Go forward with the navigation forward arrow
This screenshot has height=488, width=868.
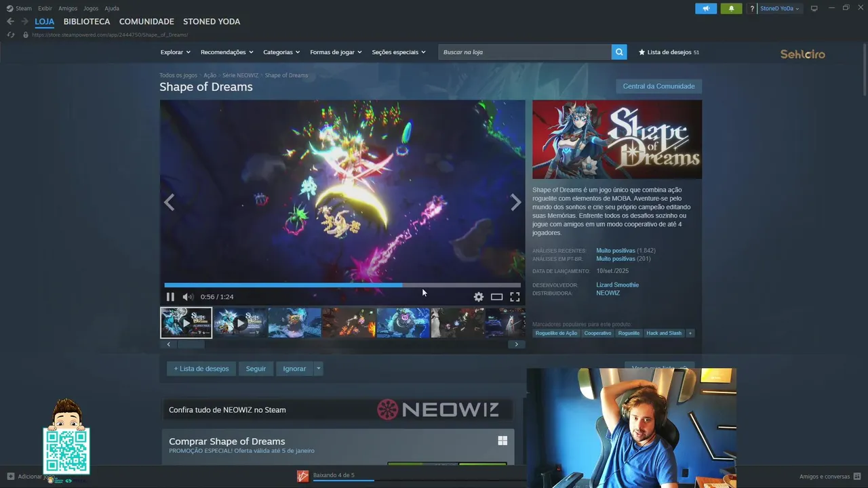point(25,22)
